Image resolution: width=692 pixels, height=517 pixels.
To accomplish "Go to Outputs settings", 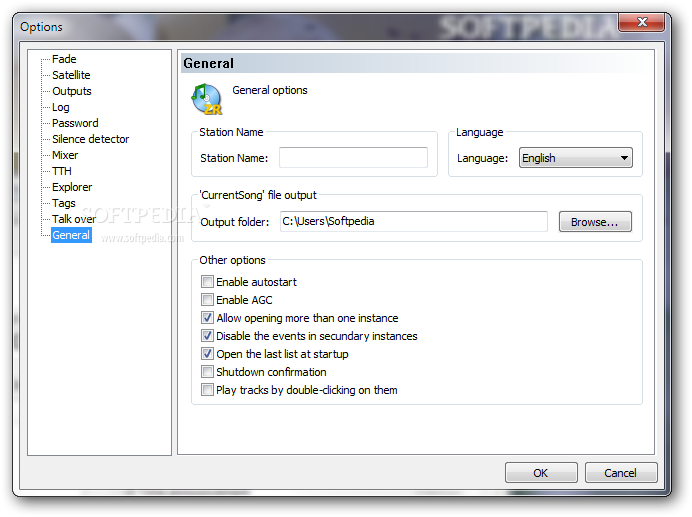I will 71,91.
